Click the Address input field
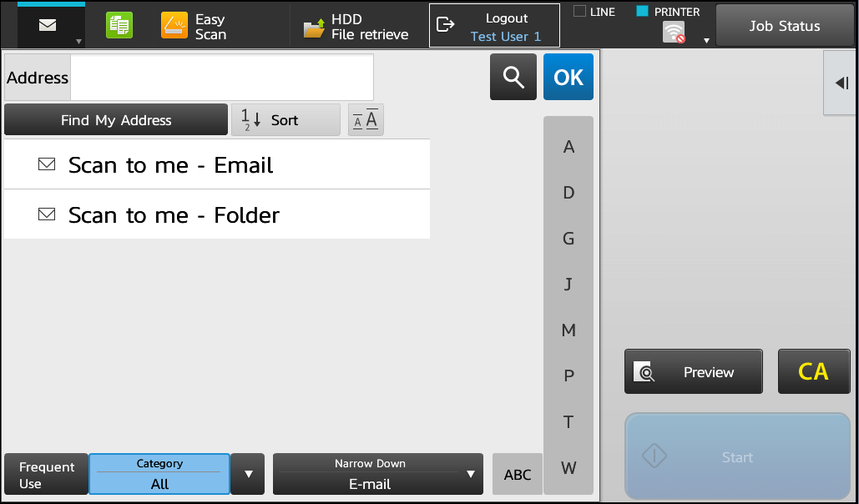The height and width of the screenshot is (504, 859). (x=221, y=77)
